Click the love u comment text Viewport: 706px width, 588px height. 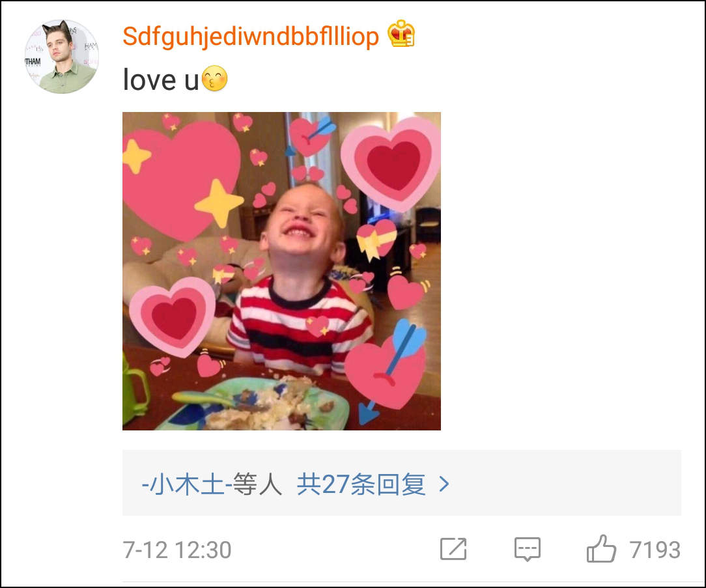coord(161,79)
